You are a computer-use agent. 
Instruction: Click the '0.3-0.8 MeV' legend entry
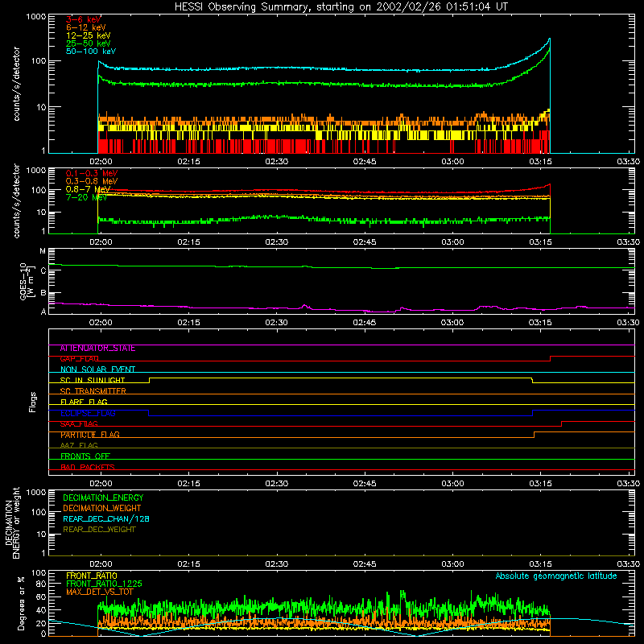coord(92,182)
